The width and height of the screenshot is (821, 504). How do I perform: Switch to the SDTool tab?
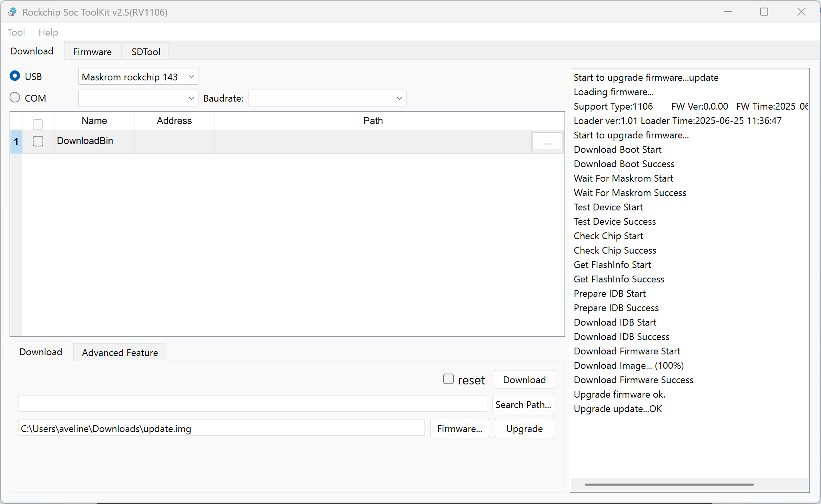tap(146, 51)
